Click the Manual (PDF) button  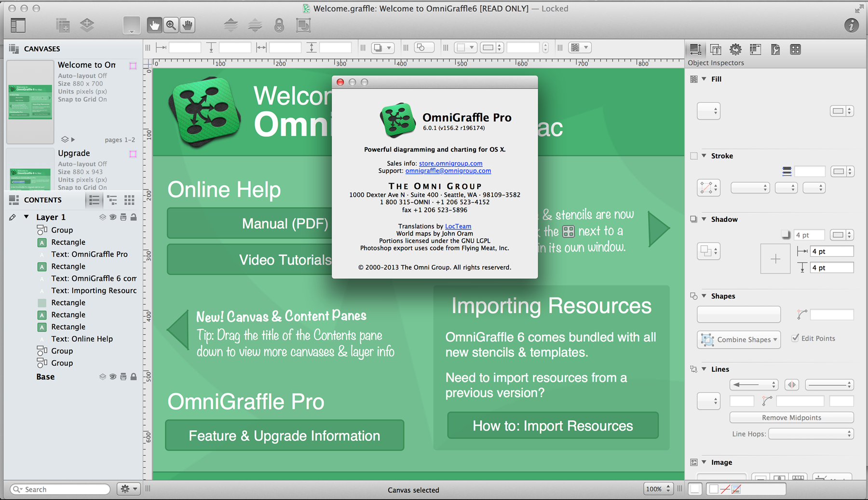click(x=250, y=223)
